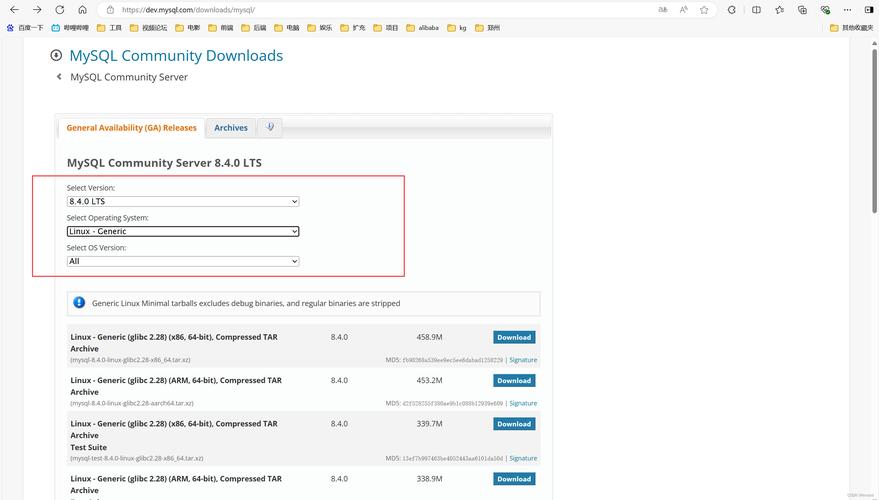879x500 pixels.
Task: Open the 后端 bookmark folder
Action: click(254, 27)
